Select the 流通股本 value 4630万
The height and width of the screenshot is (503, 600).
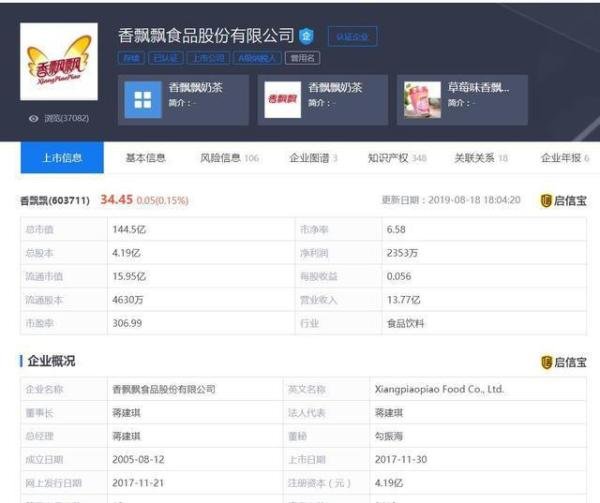click(x=127, y=300)
